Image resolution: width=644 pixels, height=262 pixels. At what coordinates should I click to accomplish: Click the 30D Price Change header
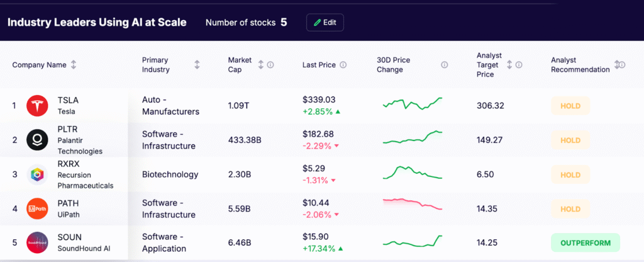pyautogui.click(x=393, y=65)
